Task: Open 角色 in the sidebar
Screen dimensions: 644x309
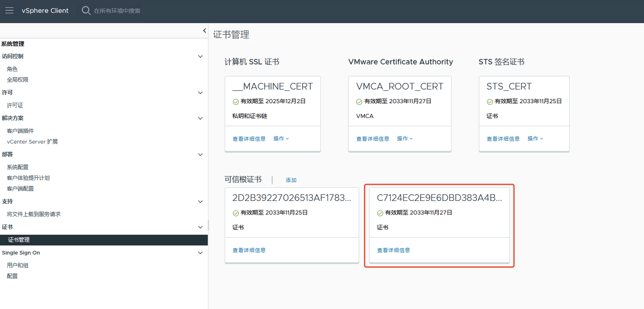Action: [x=12, y=69]
